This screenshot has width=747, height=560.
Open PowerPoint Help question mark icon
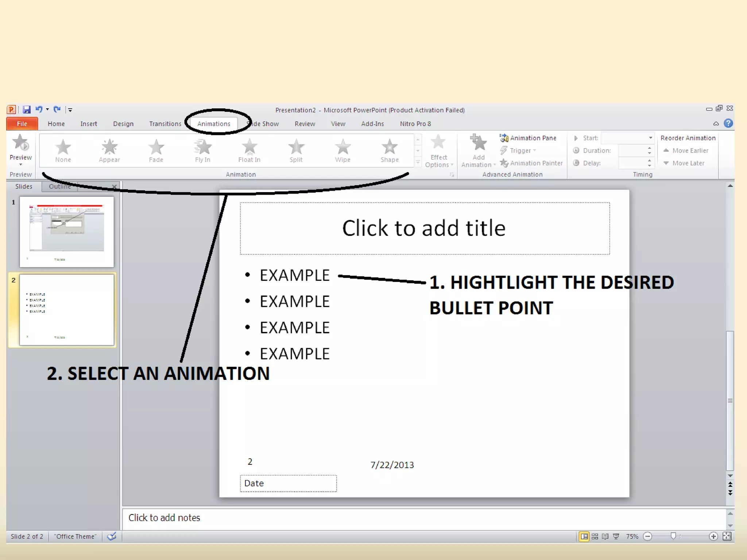click(728, 123)
